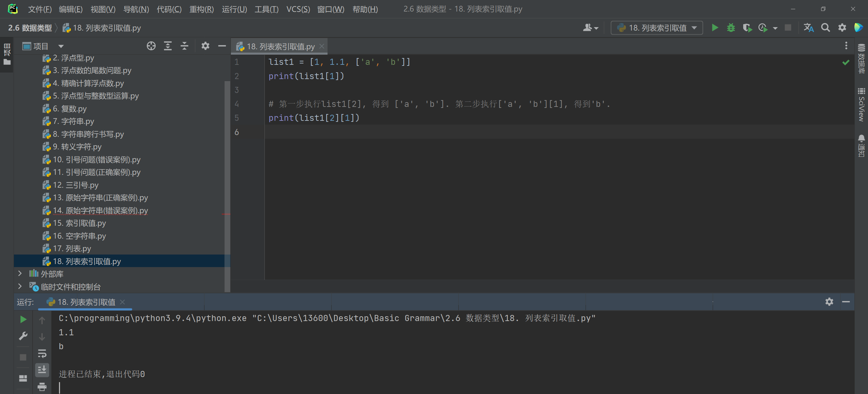Open 代码(C) menu
The width and height of the screenshot is (868, 394).
click(169, 9)
